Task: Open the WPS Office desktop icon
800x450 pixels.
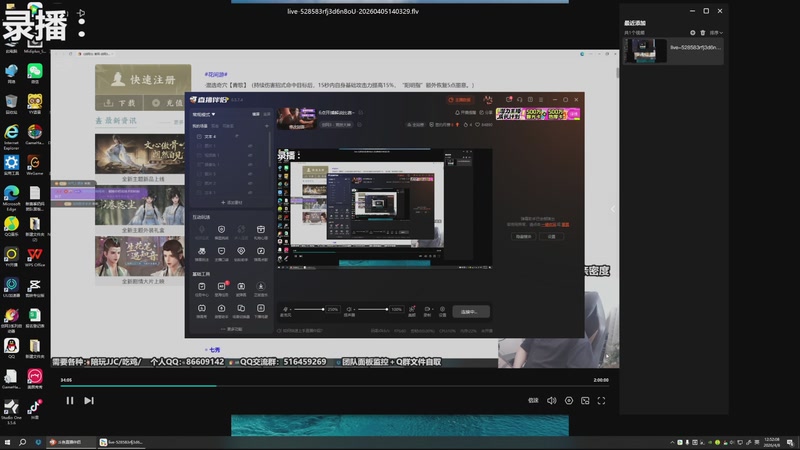Action: [x=35, y=257]
